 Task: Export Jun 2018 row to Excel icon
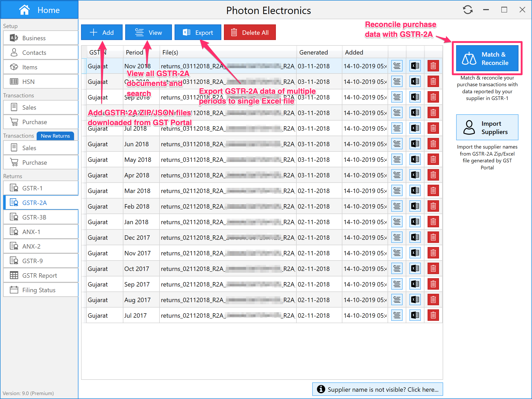(415, 144)
